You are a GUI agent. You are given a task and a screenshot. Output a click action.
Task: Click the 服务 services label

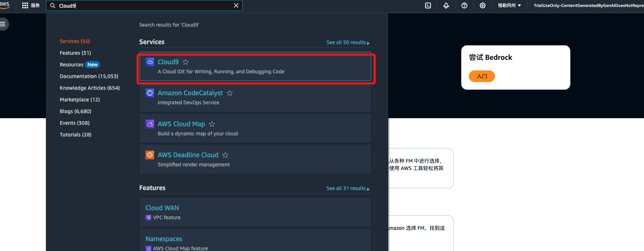pyautogui.click(x=35, y=5)
